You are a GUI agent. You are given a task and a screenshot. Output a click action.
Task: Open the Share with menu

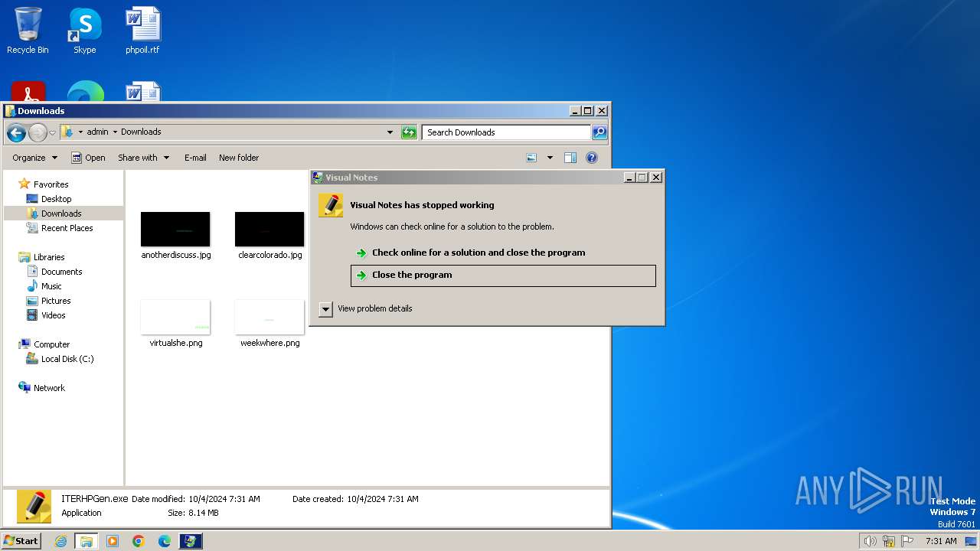pos(143,158)
